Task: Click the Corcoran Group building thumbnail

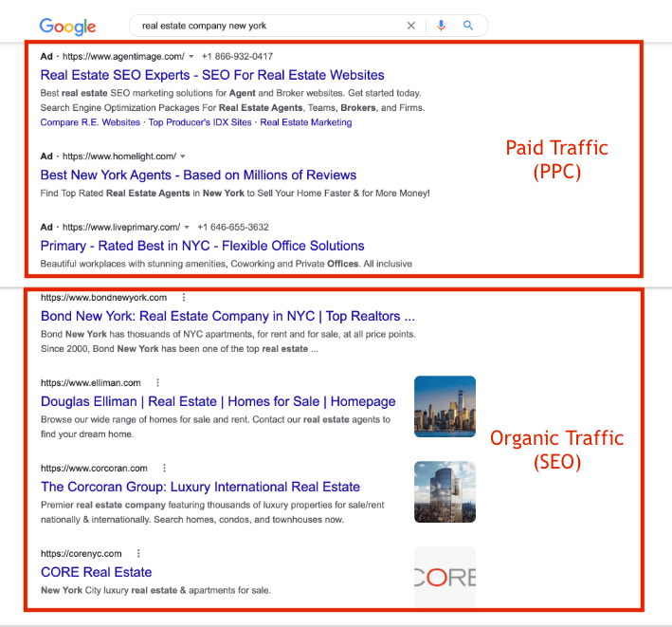Action: click(x=445, y=492)
